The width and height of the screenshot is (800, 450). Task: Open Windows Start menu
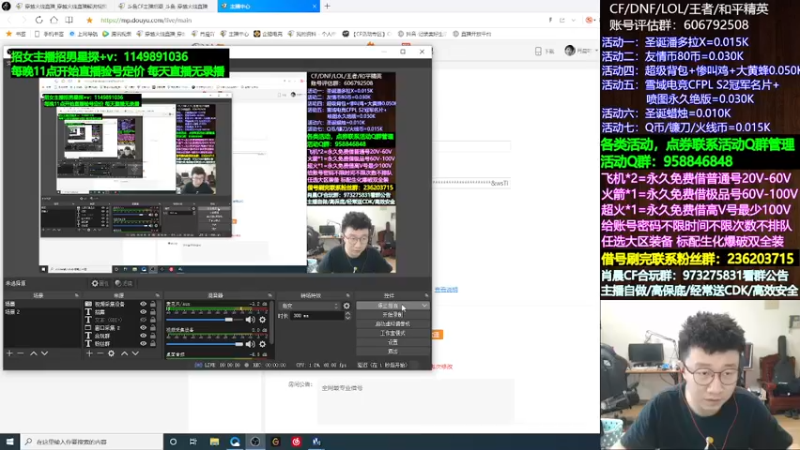coord(10,442)
